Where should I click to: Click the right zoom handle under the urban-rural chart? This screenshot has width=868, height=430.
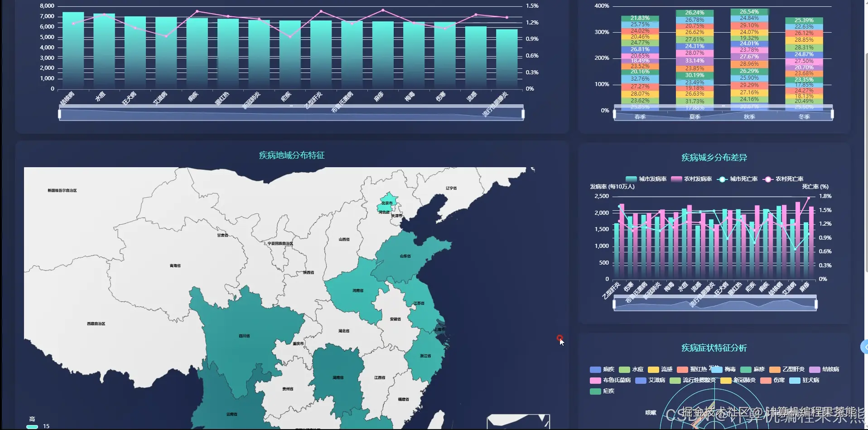click(x=816, y=304)
